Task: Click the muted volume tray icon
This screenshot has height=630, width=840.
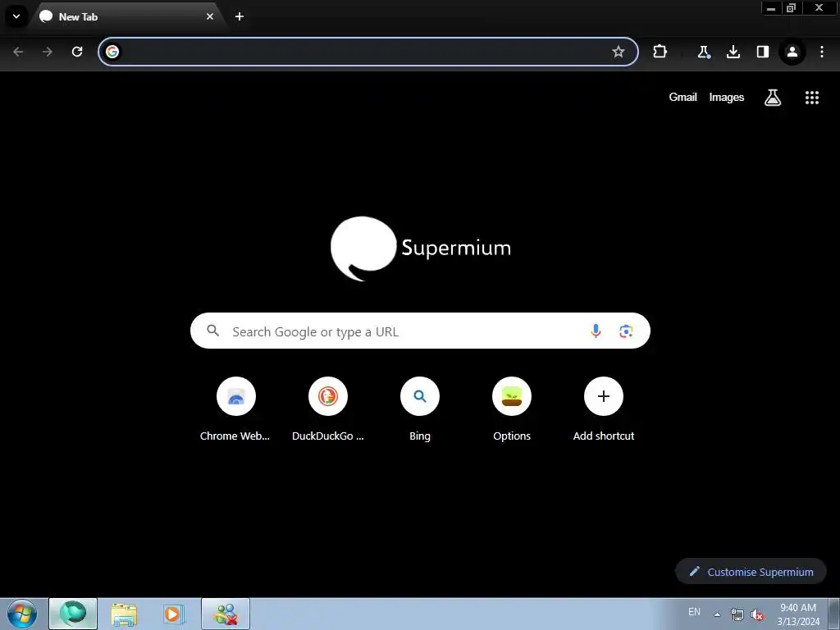Action: point(757,614)
